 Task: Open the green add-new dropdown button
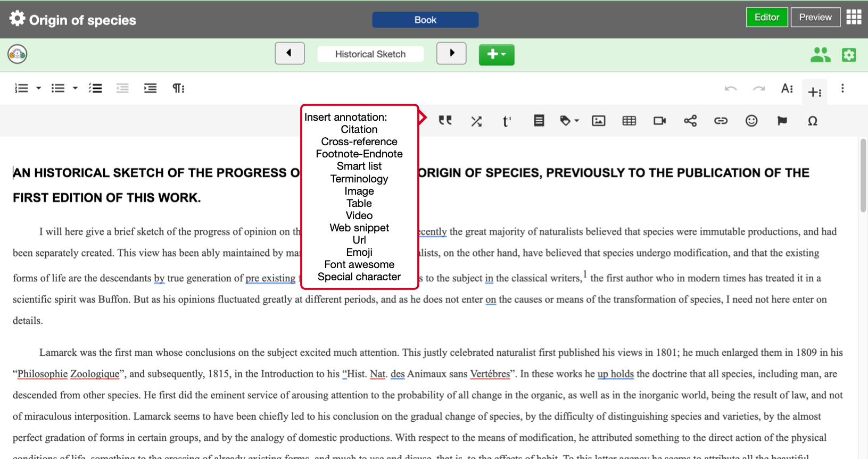pos(497,54)
